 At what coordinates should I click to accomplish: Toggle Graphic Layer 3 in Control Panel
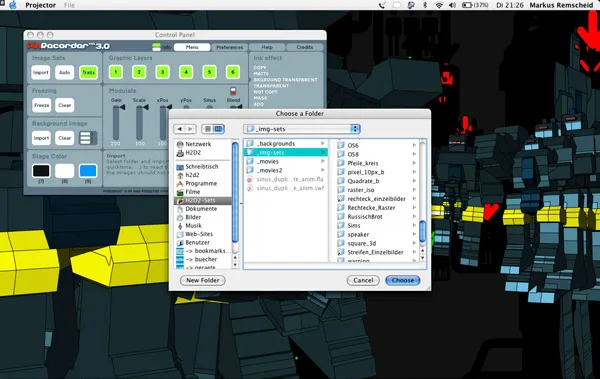tap(163, 72)
